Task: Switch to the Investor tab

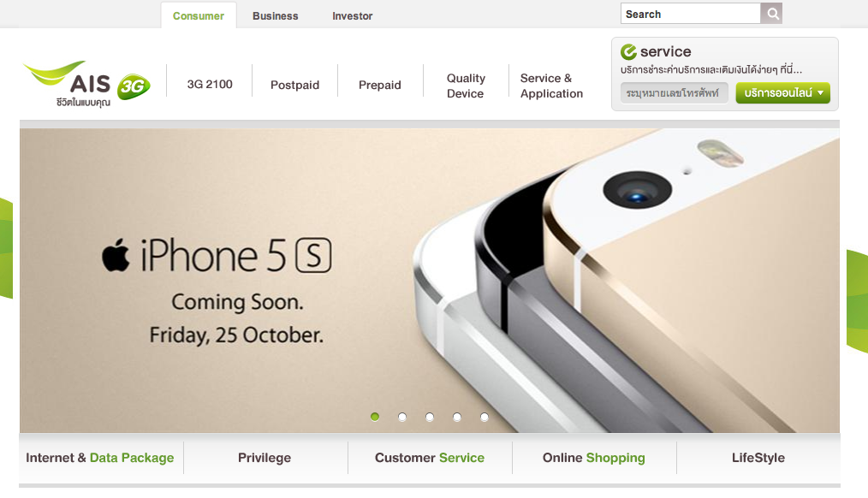Action: [x=352, y=16]
